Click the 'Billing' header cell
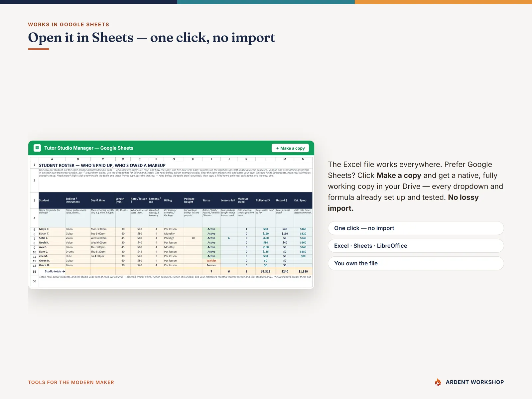 point(174,200)
